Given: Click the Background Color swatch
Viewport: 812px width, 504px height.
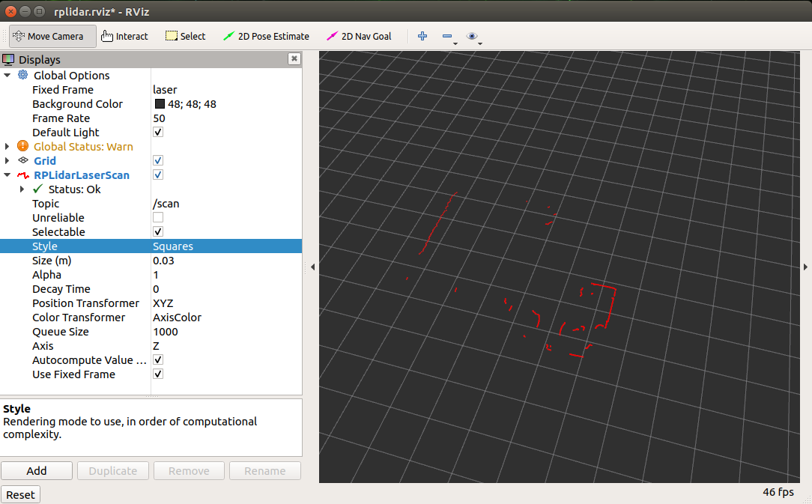Looking at the screenshot, I should pyautogui.click(x=160, y=104).
